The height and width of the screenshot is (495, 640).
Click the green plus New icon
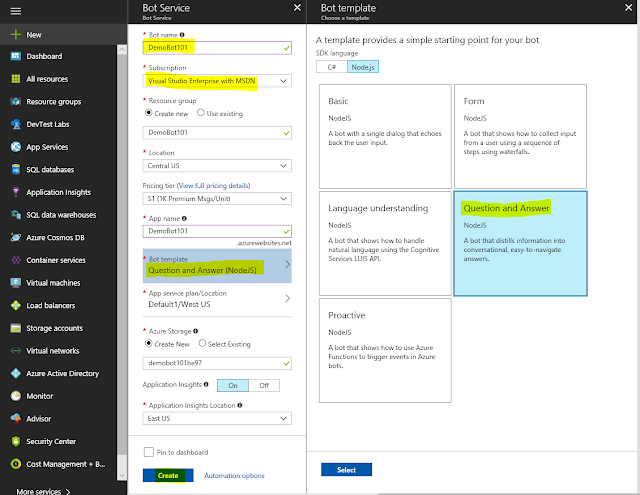[16, 35]
